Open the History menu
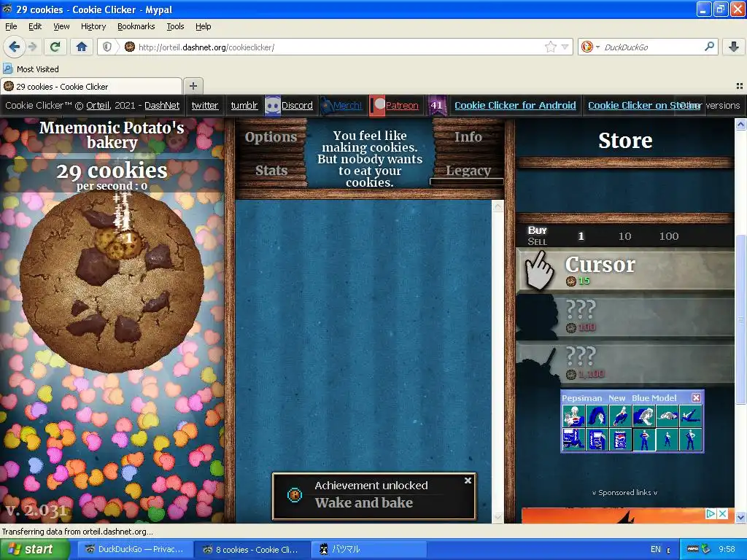Viewport: 747px width, 560px height. coord(93,26)
